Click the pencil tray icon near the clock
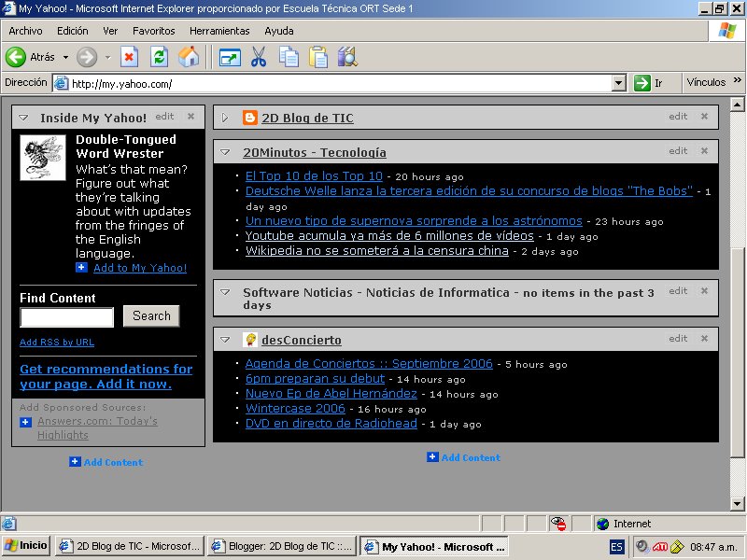 click(x=677, y=547)
